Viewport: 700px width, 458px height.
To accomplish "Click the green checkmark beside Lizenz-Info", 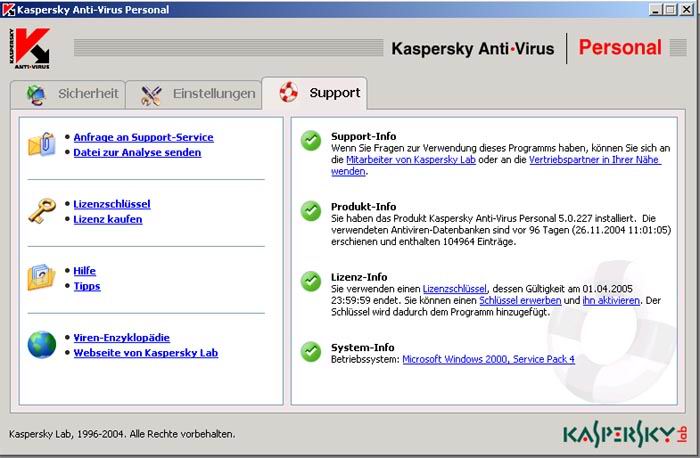I will tap(311, 281).
